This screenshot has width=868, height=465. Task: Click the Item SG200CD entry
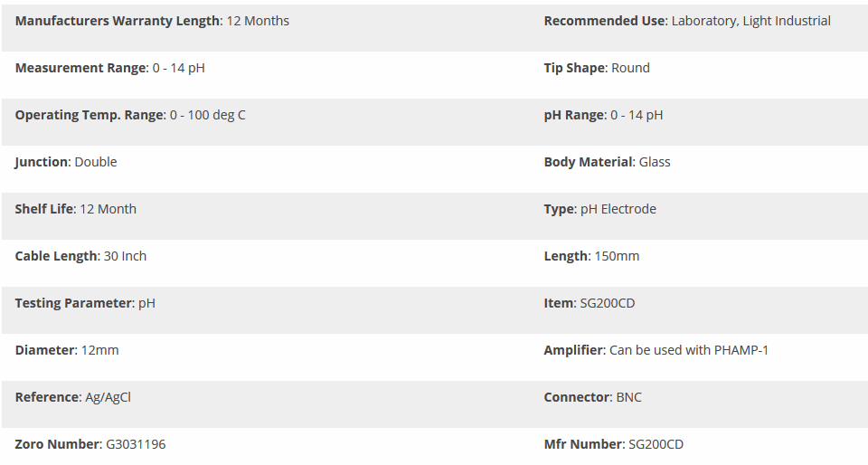pyautogui.click(x=590, y=303)
